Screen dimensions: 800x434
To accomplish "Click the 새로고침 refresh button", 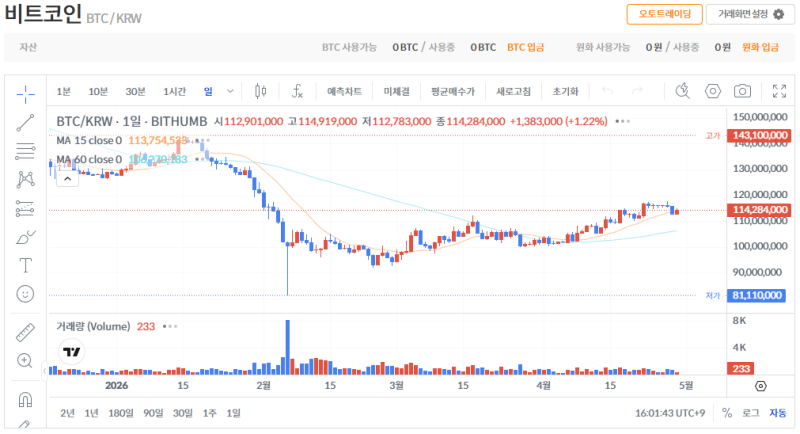I will point(513,91).
